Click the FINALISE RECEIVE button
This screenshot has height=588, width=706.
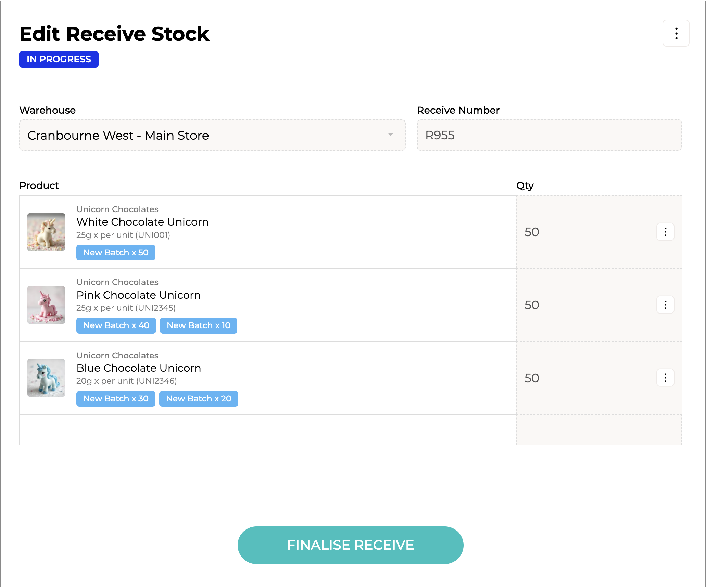tap(350, 545)
